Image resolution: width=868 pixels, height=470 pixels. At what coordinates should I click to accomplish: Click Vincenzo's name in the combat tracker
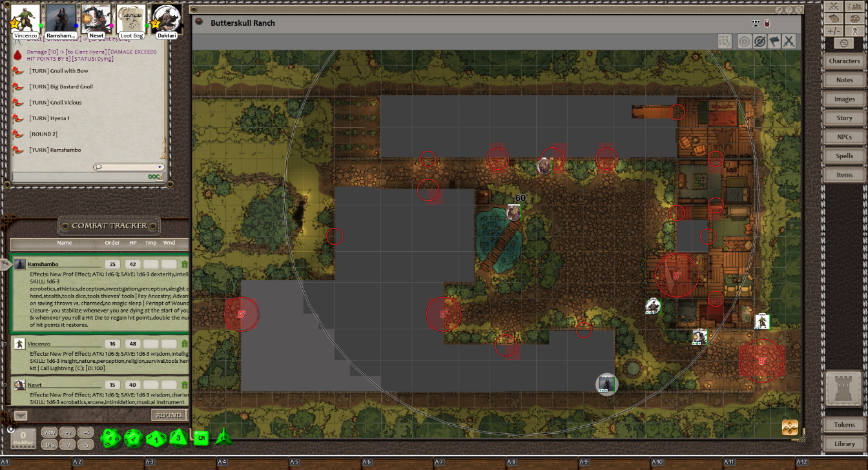(39, 344)
